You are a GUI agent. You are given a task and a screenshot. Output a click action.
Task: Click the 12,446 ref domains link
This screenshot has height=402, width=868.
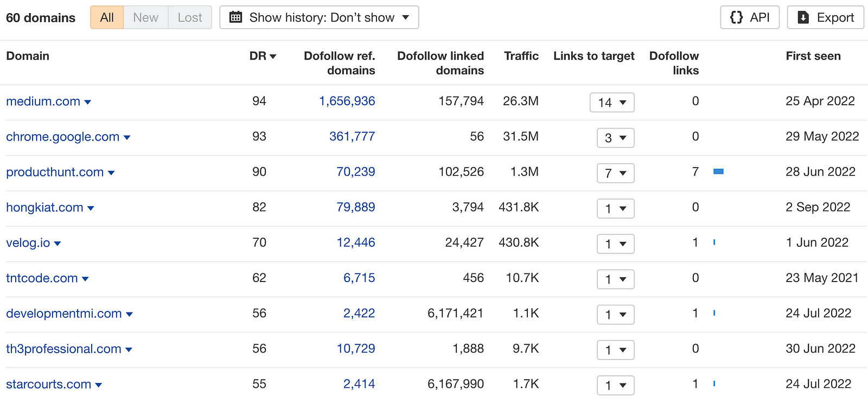tap(356, 242)
